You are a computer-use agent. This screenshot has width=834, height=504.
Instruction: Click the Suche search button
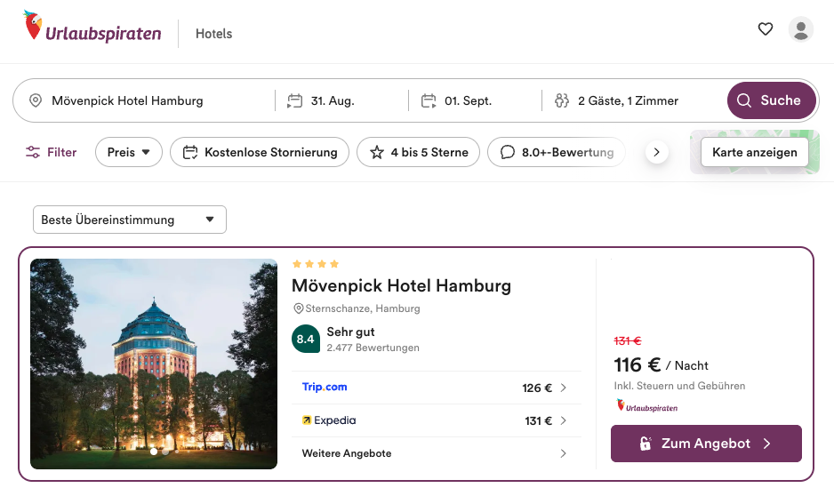coord(771,100)
